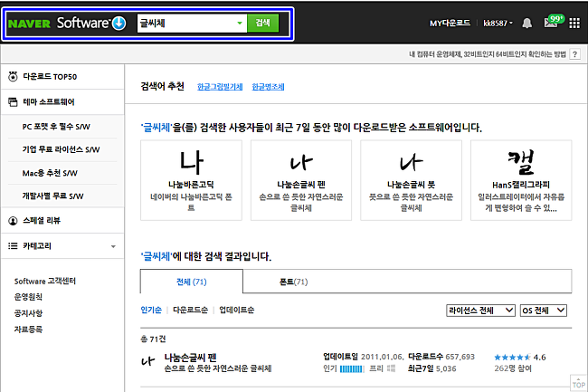Viewport: 588px width, 392px height.
Task: Click the green 검색 button
Action: coord(263,24)
